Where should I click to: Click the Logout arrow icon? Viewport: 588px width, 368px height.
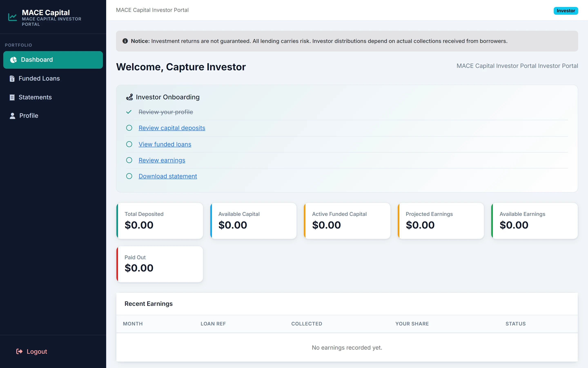tap(19, 351)
